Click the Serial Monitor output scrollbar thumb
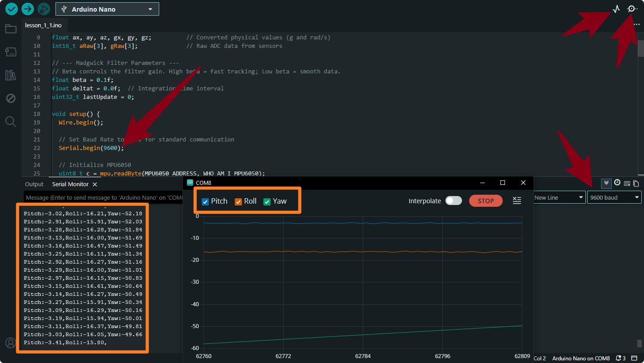 coord(640,343)
